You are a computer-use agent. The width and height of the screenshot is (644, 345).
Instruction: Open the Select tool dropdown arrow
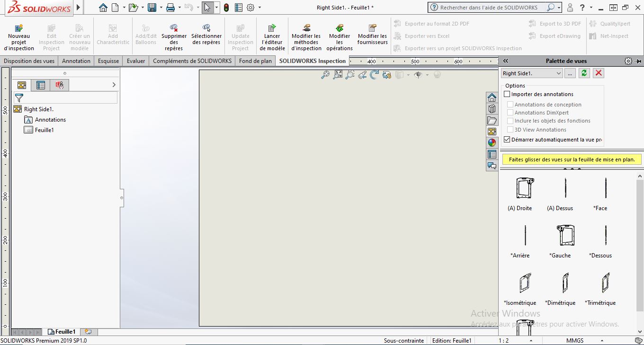coord(216,8)
